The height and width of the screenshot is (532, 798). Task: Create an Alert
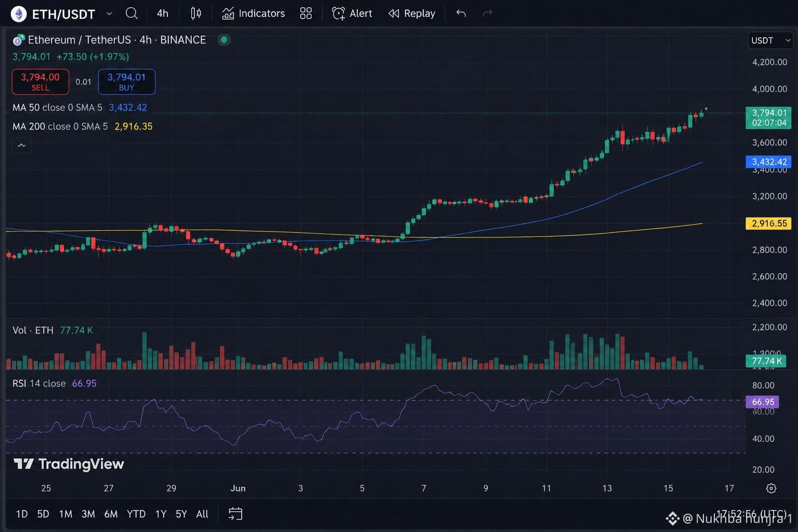coord(352,14)
